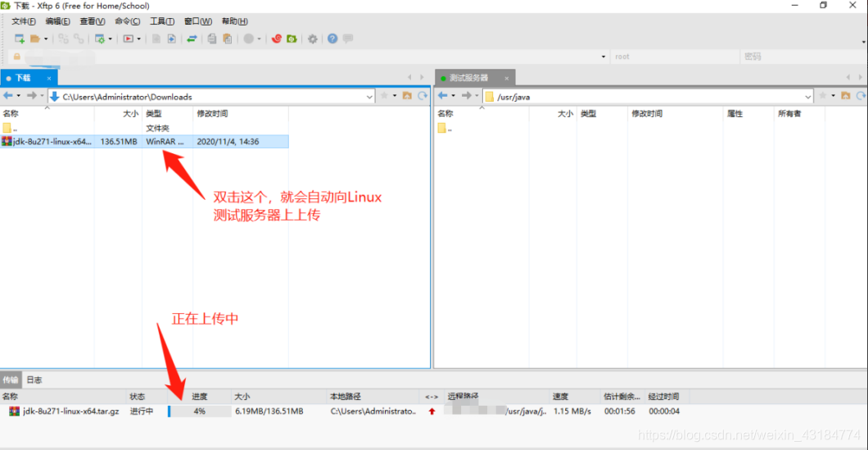Close the 下载 tab
The width and height of the screenshot is (868, 450).
click(x=48, y=78)
